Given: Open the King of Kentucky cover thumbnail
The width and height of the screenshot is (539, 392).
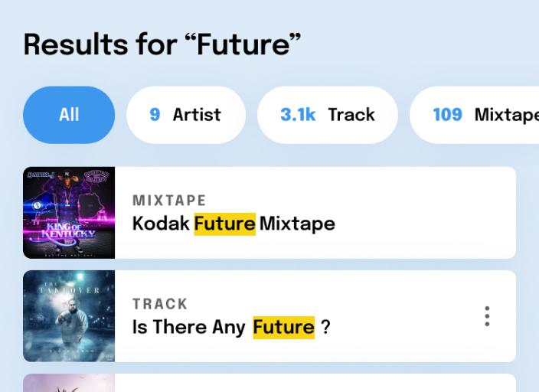Looking at the screenshot, I should (69, 213).
